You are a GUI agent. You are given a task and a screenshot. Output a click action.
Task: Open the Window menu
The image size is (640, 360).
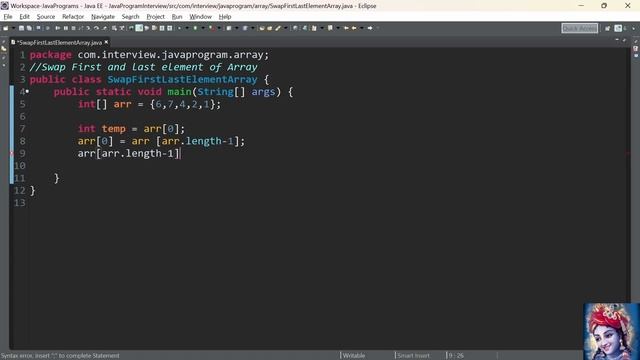(x=200, y=17)
